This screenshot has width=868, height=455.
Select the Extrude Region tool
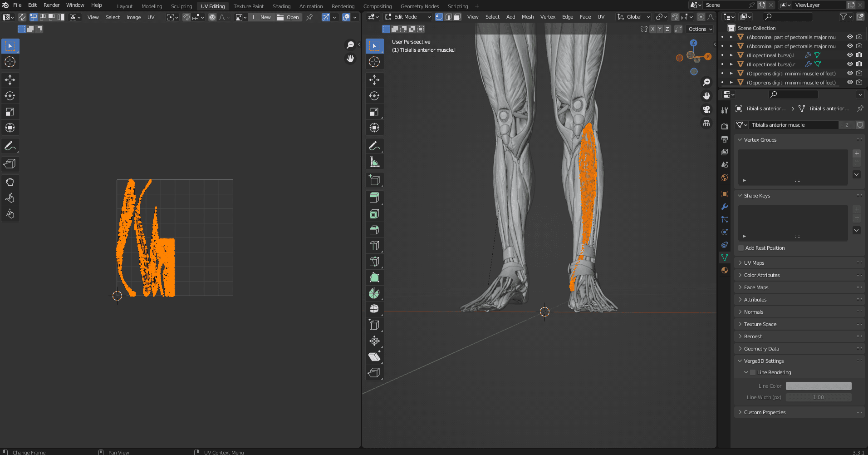374,198
